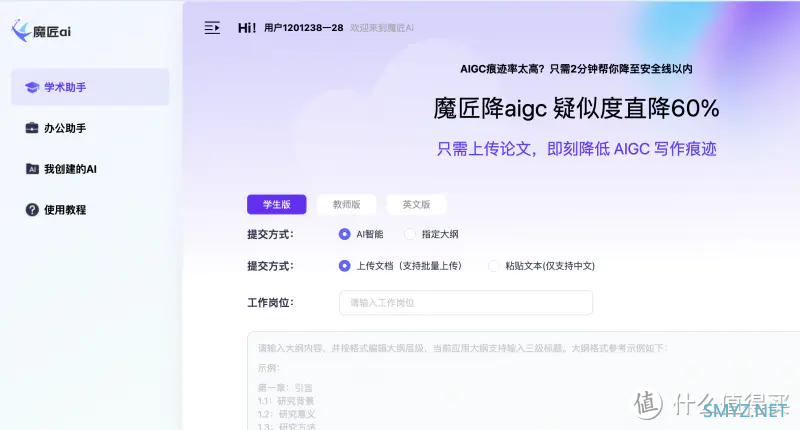Click the 工作岗位 field label
The image size is (800, 430).
click(x=270, y=302)
